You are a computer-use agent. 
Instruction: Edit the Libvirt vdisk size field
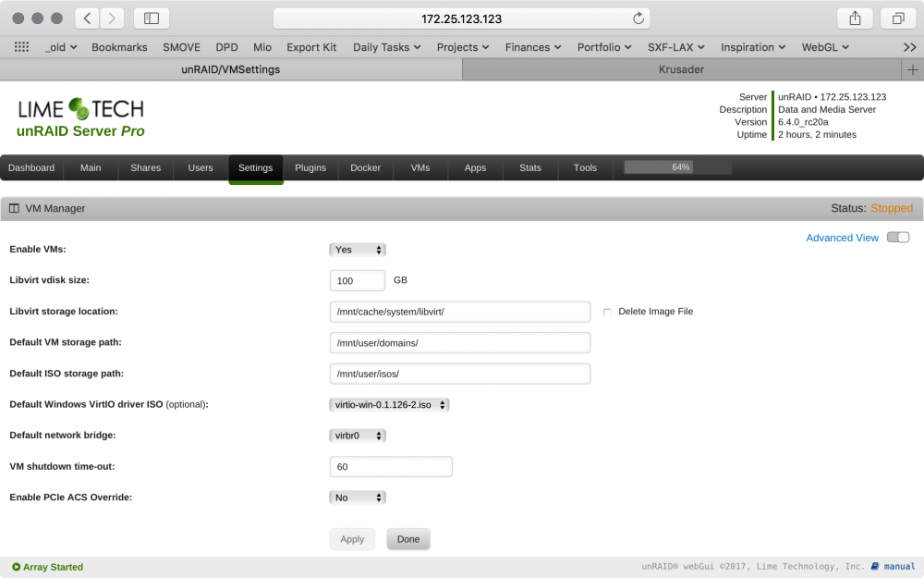[x=357, y=281]
